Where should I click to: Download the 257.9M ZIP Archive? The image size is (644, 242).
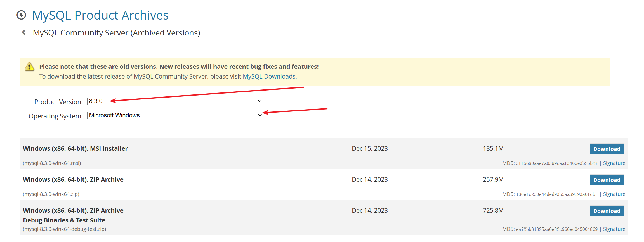[607, 180]
